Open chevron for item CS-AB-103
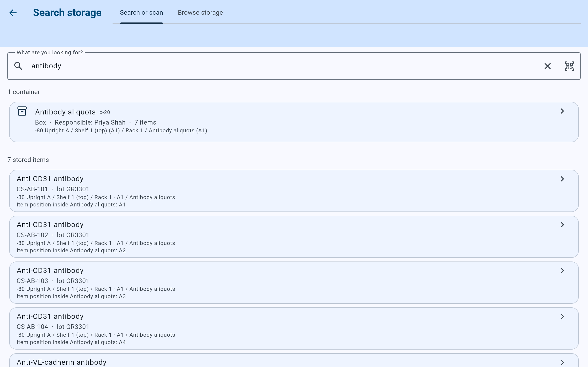 (562, 271)
